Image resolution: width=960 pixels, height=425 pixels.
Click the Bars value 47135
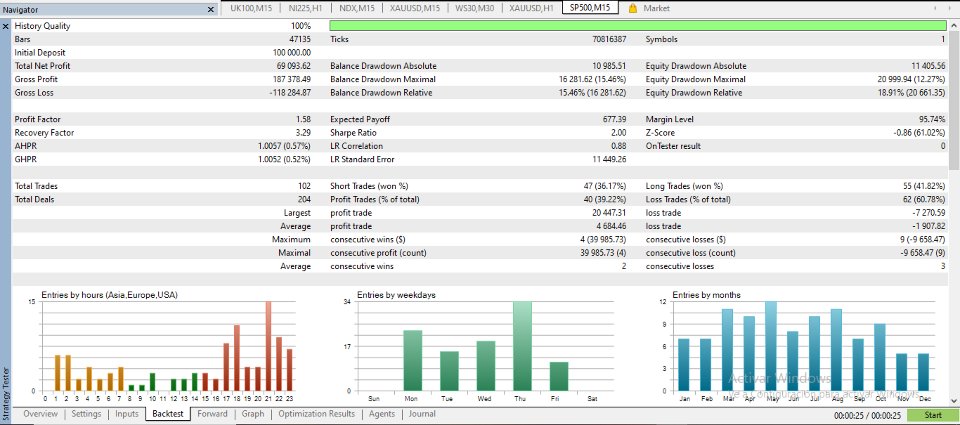pos(299,39)
